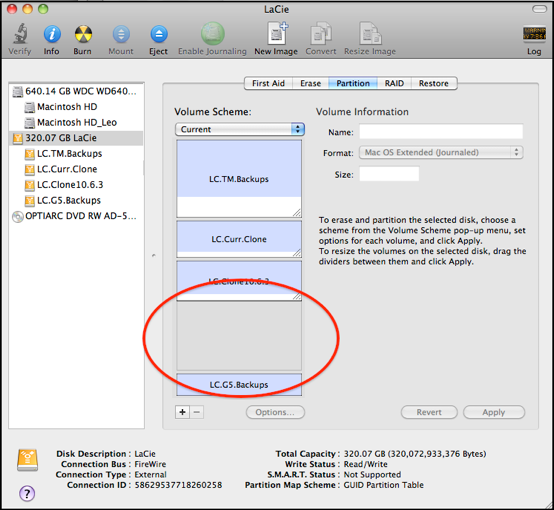
Task: Select LC.TM.Backups in the sidebar
Action: [x=76, y=153]
